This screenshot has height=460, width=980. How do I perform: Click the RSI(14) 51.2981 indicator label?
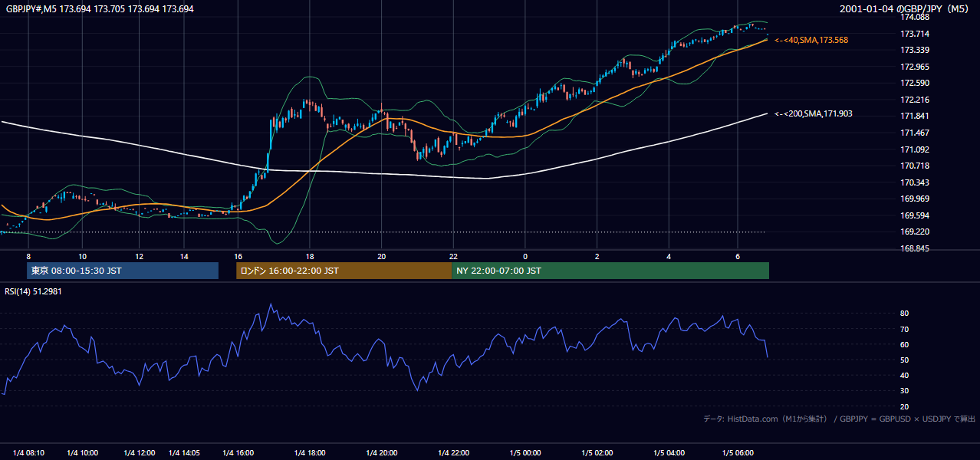[x=33, y=291]
